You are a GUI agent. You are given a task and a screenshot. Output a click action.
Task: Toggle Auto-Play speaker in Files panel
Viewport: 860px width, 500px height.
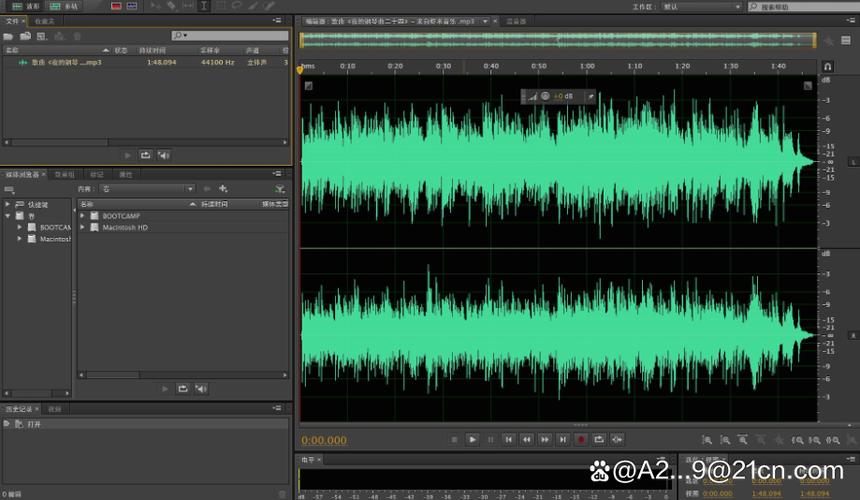163,155
